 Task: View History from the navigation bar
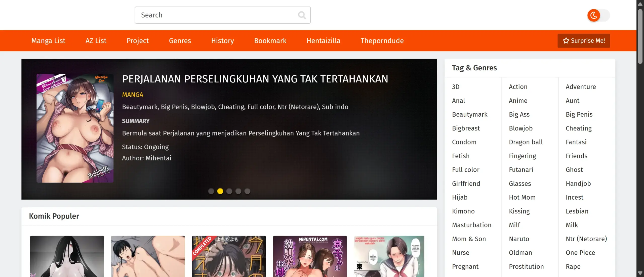(x=223, y=41)
